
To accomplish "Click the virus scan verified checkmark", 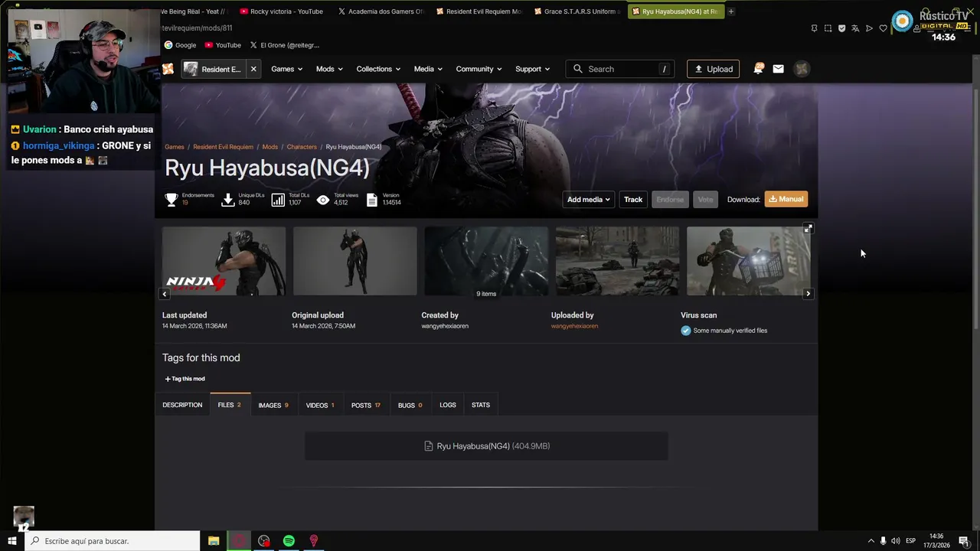I will click(x=686, y=331).
